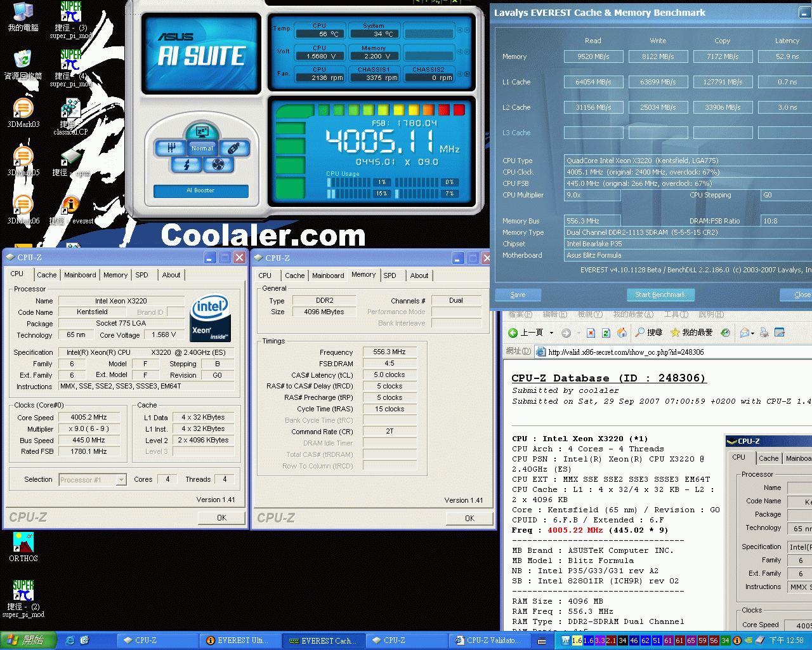This screenshot has width=812, height=650.
Task: Open the My Computer desktop icon
Action: (23, 18)
